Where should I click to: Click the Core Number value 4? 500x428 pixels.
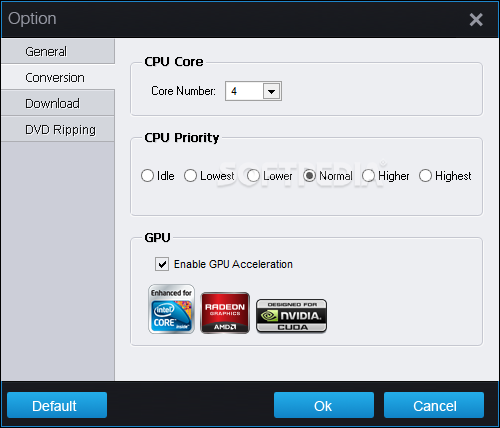[x=234, y=91]
